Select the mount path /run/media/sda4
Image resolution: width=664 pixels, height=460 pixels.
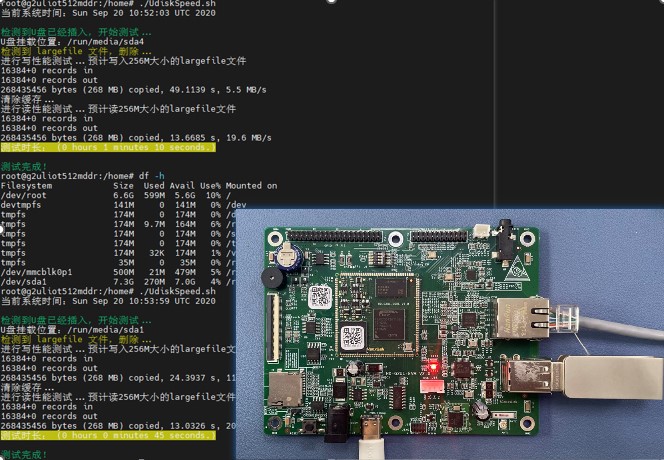pos(105,42)
